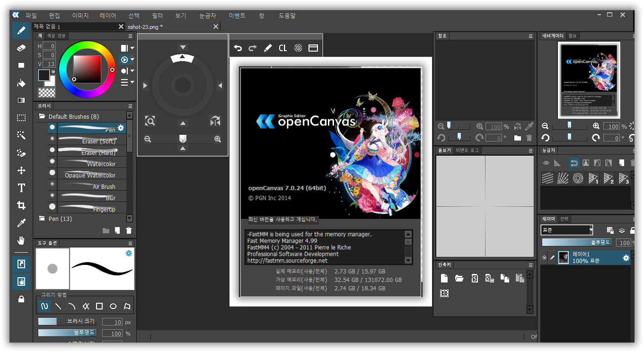
Task: Click the navigator thumbnail preview
Action: pyautogui.click(x=589, y=80)
